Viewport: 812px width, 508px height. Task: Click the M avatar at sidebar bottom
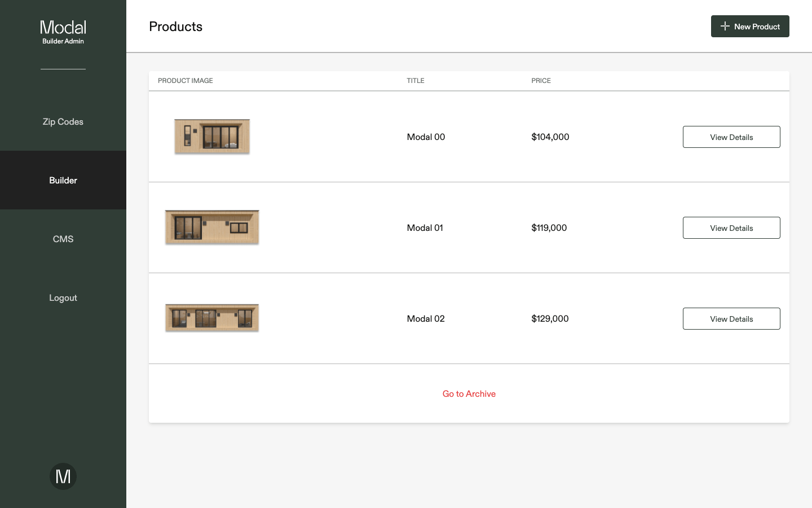pyautogui.click(x=63, y=476)
